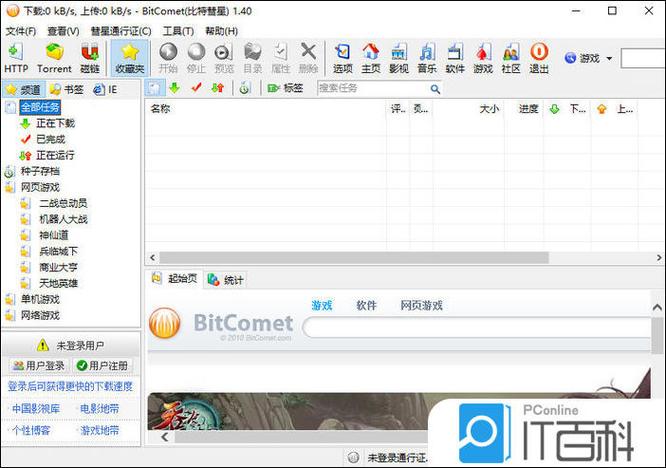Open 商业大亨 game entry
The width and height of the screenshot is (666, 468).
coord(58,268)
